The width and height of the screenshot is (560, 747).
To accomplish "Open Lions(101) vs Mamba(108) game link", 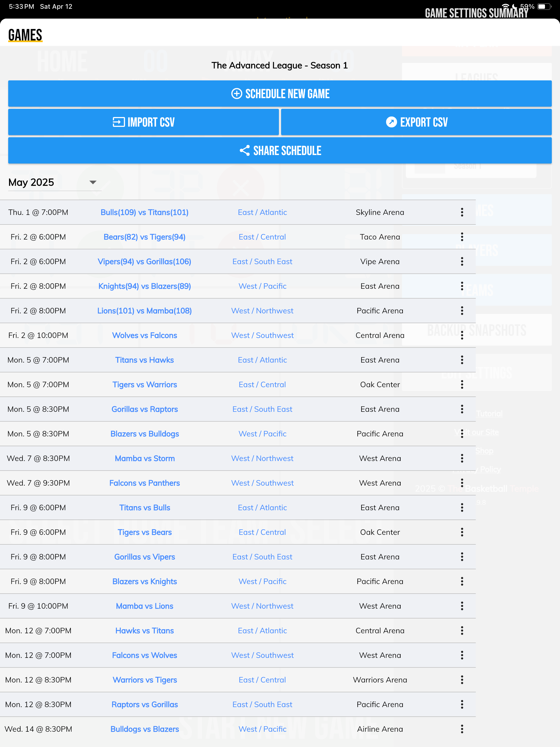I will click(x=145, y=311).
